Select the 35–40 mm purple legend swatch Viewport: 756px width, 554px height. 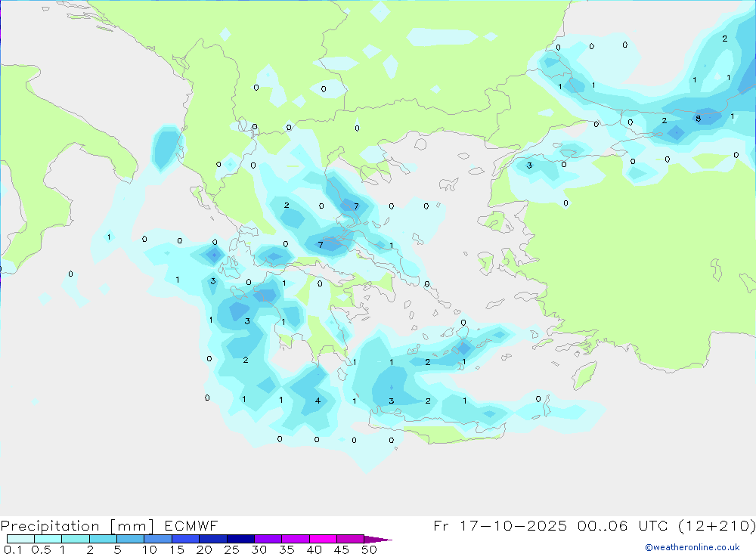(x=296, y=539)
